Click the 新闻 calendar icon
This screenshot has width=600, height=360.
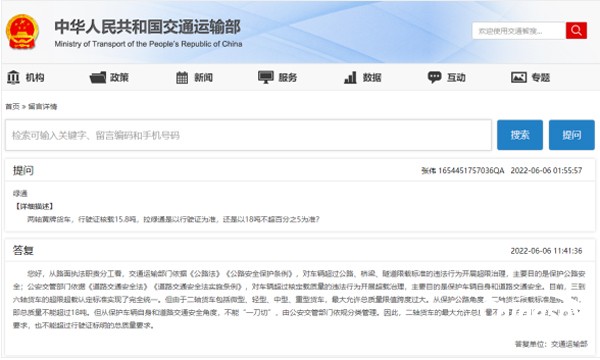(x=182, y=78)
